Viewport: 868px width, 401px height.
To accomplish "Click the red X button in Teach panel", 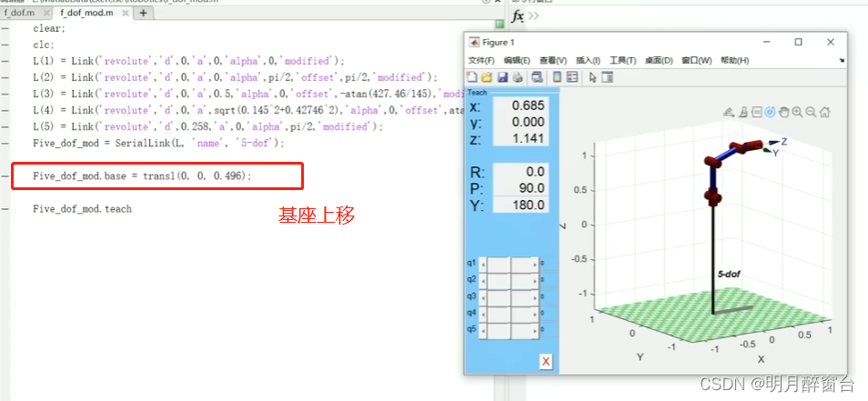I will (x=546, y=362).
